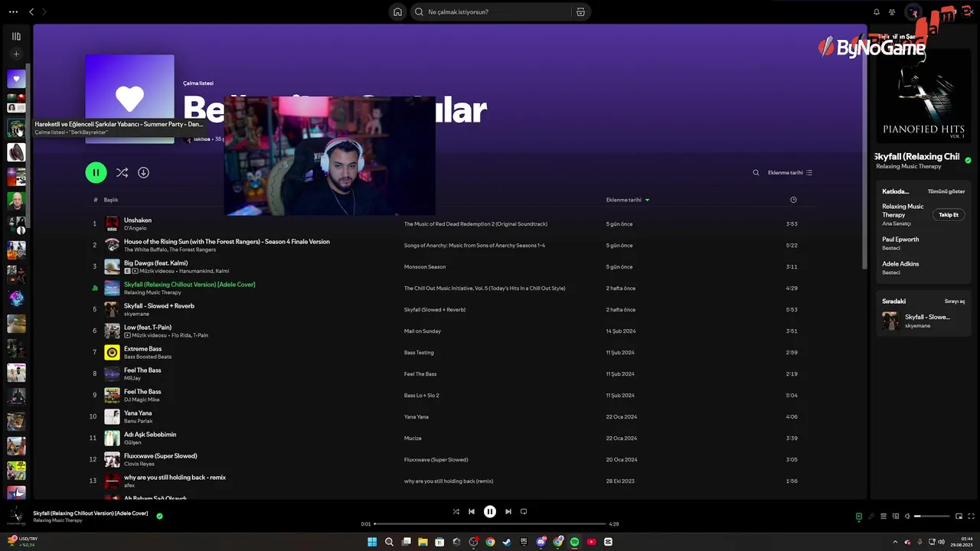Click green saved checkmark in bottom player
Image resolution: width=980 pixels, height=551 pixels.
click(159, 516)
